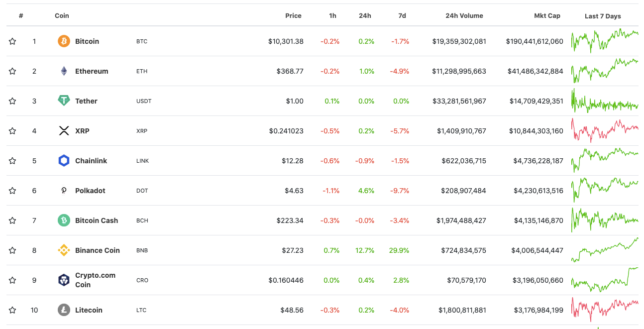The height and width of the screenshot is (329, 644).
Task: Click the Crypto.com Coin logo
Action: click(x=64, y=280)
